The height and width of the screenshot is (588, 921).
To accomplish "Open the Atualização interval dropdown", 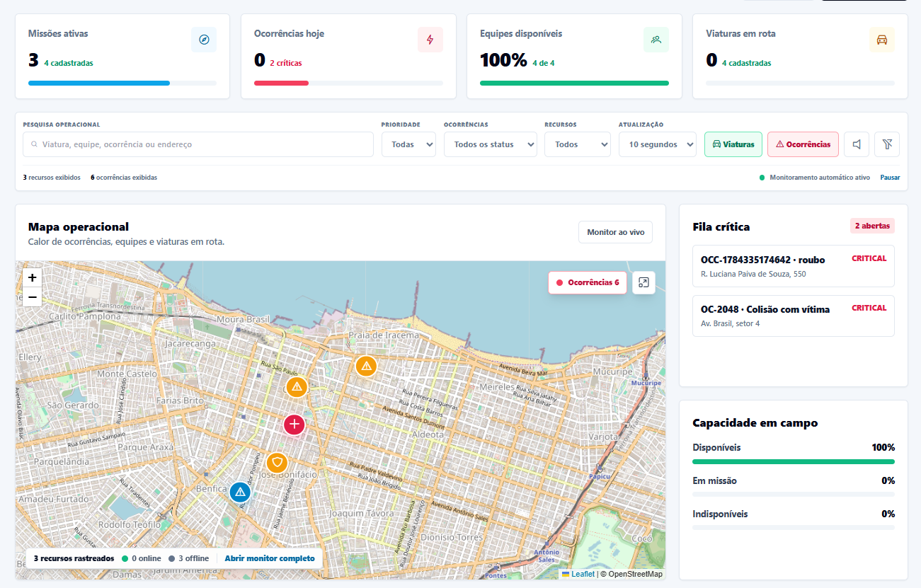I will [x=658, y=144].
